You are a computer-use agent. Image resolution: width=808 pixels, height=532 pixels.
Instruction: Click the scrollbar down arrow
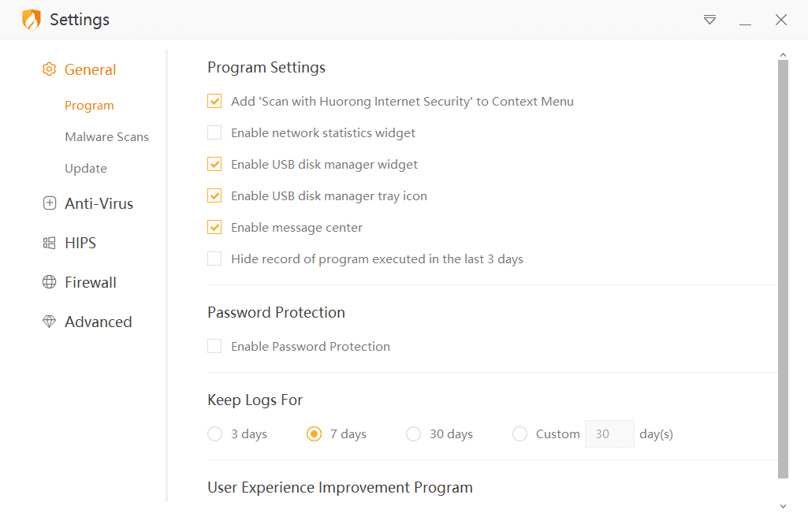pyautogui.click(x=783, y=506)
